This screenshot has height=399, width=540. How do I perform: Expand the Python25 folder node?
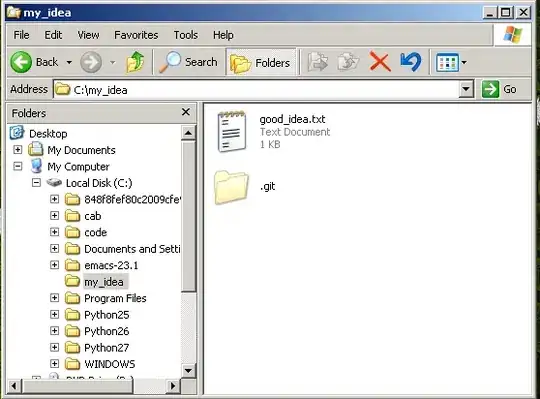point(54,314)
